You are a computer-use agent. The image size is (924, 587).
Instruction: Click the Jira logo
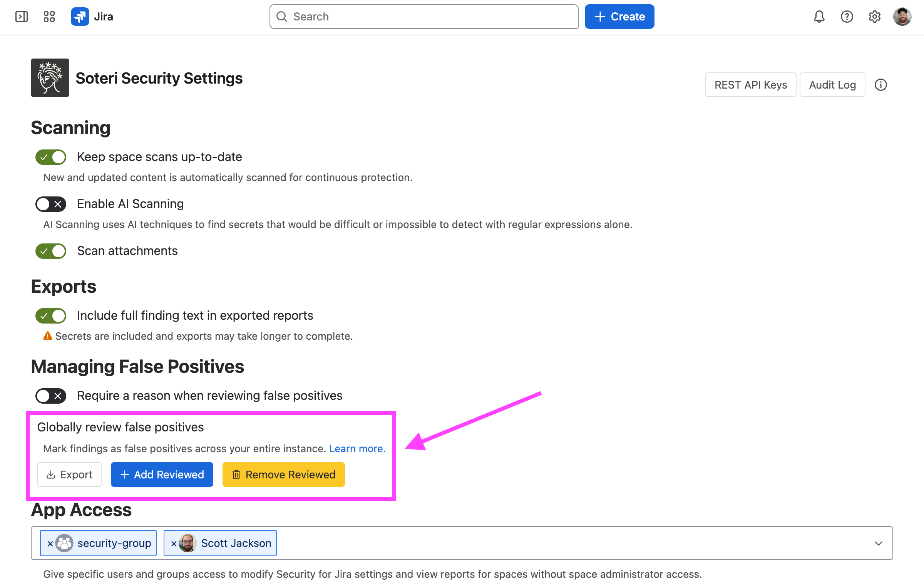(x=92, y=17)
